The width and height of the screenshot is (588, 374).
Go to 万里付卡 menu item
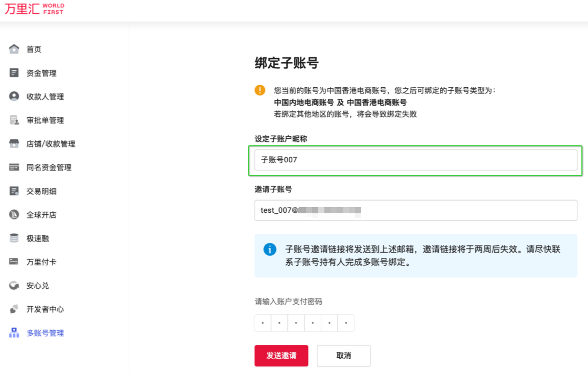tap(41, 262)
